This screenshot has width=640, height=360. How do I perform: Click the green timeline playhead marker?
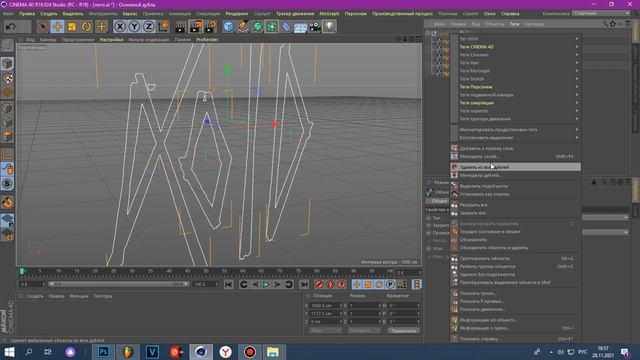(x=22, y=271)
